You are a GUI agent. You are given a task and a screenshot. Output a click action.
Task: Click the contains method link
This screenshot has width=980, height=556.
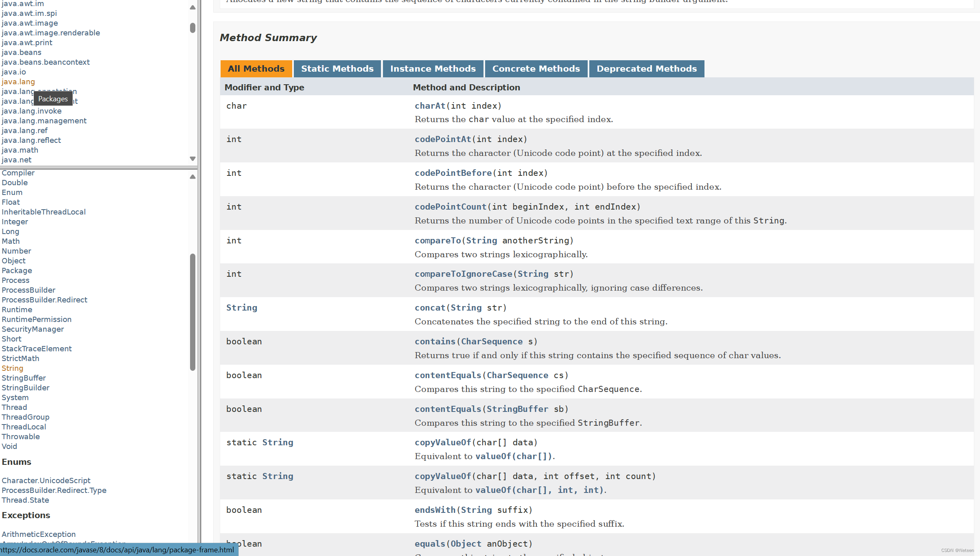[x=433, y=341]
